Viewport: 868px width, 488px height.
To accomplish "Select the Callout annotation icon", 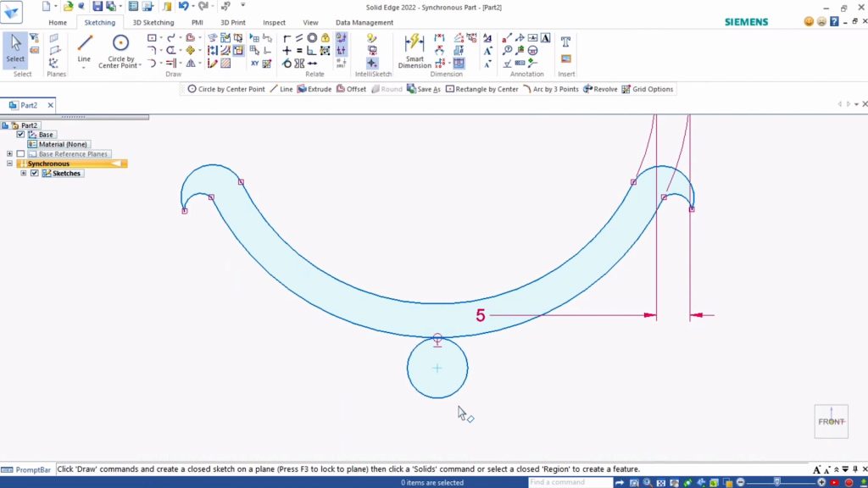I will [507, 38].
